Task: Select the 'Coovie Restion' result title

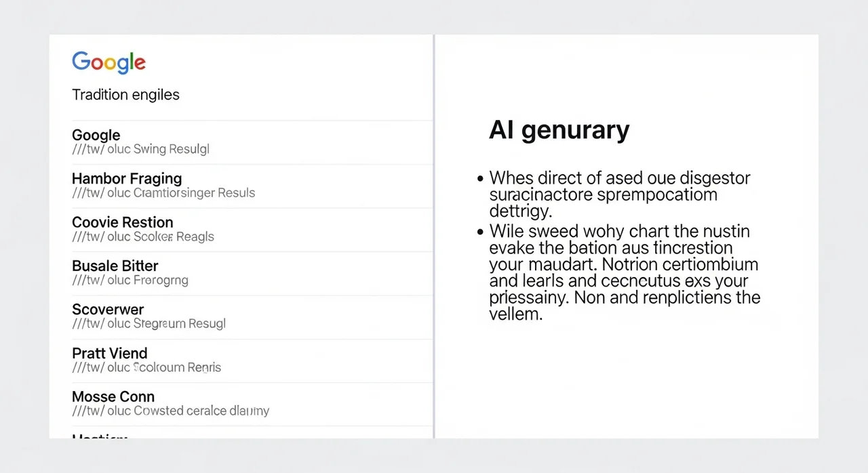Action: (x=122, y=222)
